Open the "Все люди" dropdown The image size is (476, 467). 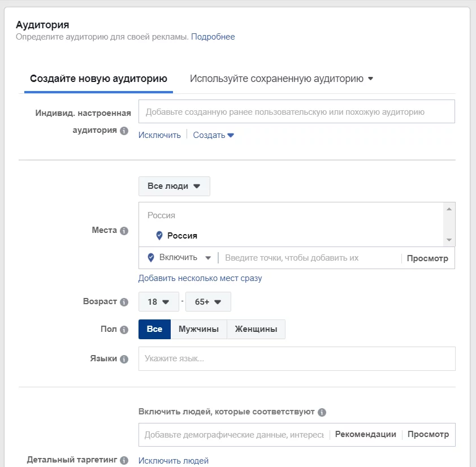174,186
